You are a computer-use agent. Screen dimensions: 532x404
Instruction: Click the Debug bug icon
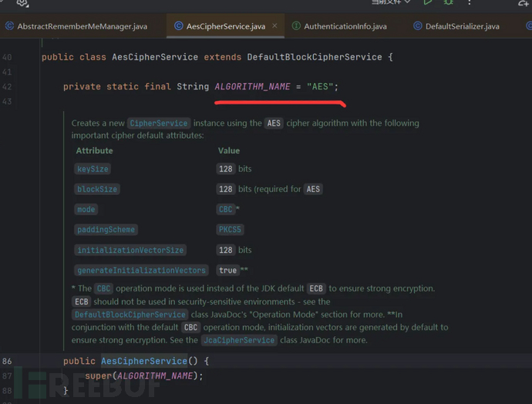(x=448, y=3)
